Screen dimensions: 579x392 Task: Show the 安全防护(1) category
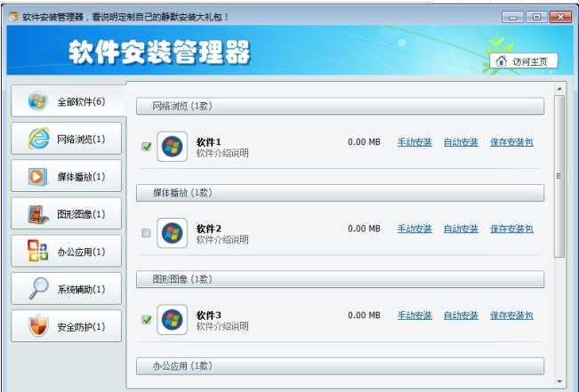coord(66,326)
